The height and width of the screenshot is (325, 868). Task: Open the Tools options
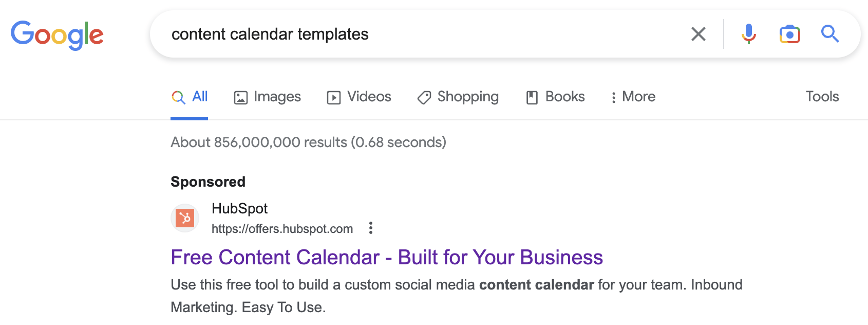click(822, 97)
